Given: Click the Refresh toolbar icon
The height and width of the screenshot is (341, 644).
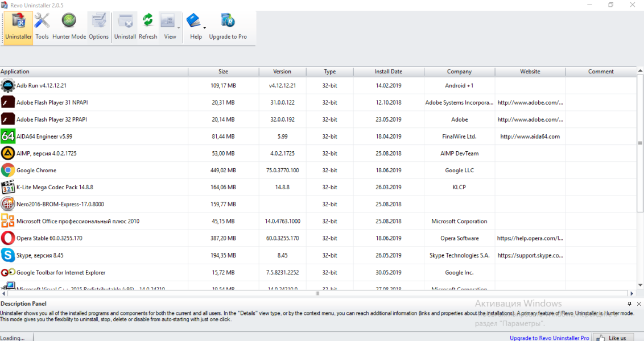Looking at the screenshot, I should point(147,27).
